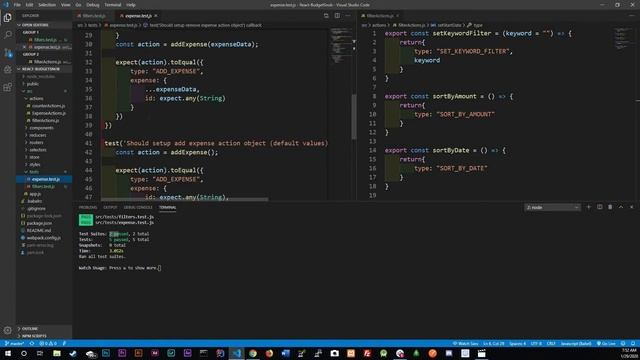
Task: Open the Debug view in activity bar
Action: pos(7,70)
